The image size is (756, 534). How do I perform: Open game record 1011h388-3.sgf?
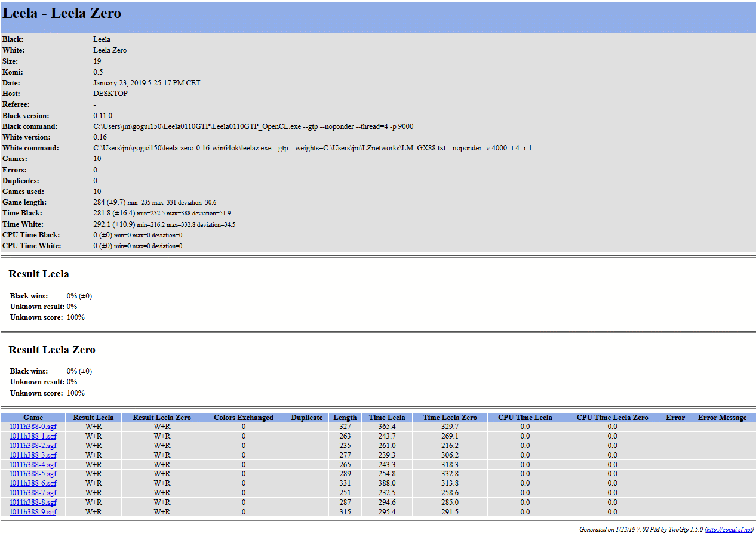pos(33,455)
